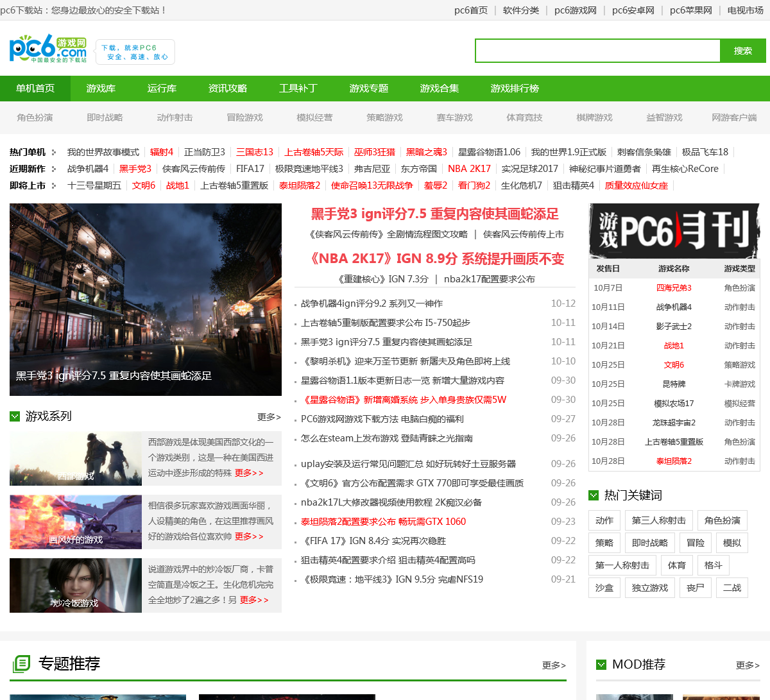Select the 益智游戏 category
Screen dimensions: 770x700
click(x=665, y=117)
